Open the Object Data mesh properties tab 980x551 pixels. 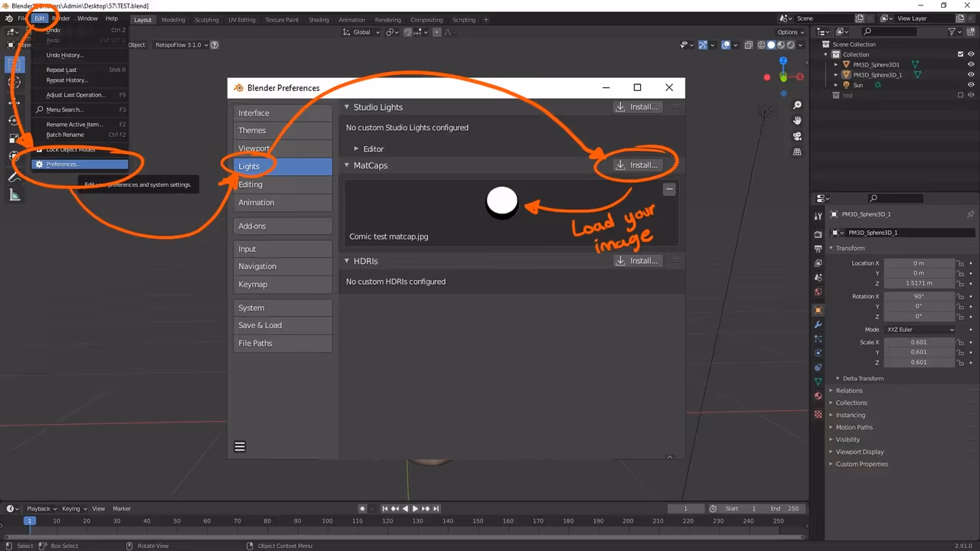pos(818,381)
